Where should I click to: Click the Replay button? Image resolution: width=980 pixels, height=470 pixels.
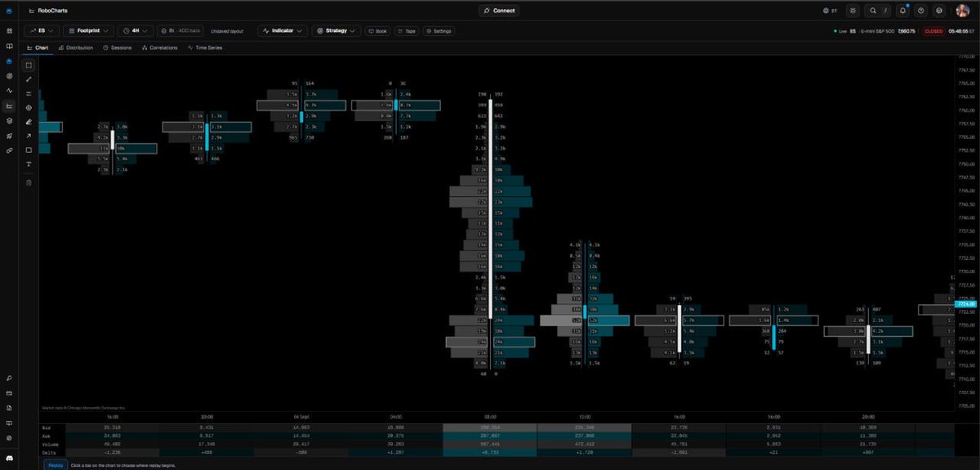pyautogui.click(x=56, y=464)
